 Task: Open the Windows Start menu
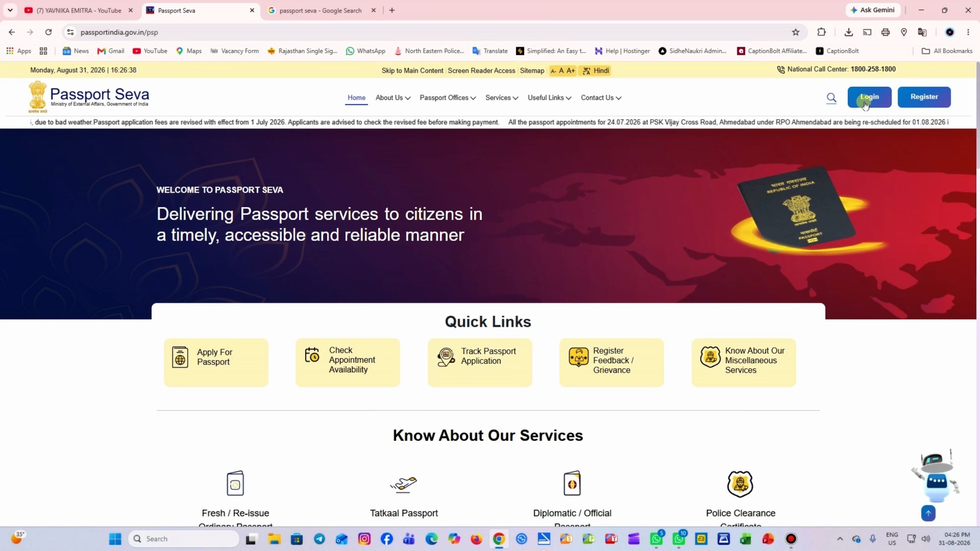pyautogui.click(x=115, y=539)
